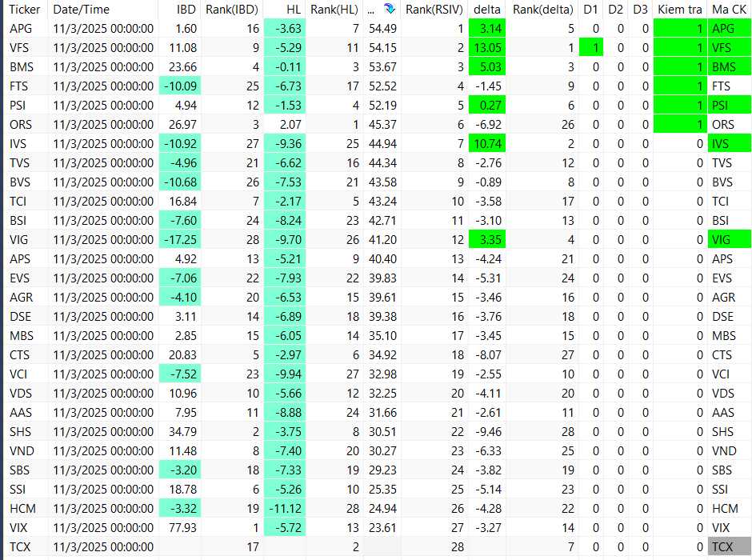Image resolution: width=752 pixels, height=560 pixels.
Task: Click the delta value 10.74 for IVS
Action: coord(487,144)
